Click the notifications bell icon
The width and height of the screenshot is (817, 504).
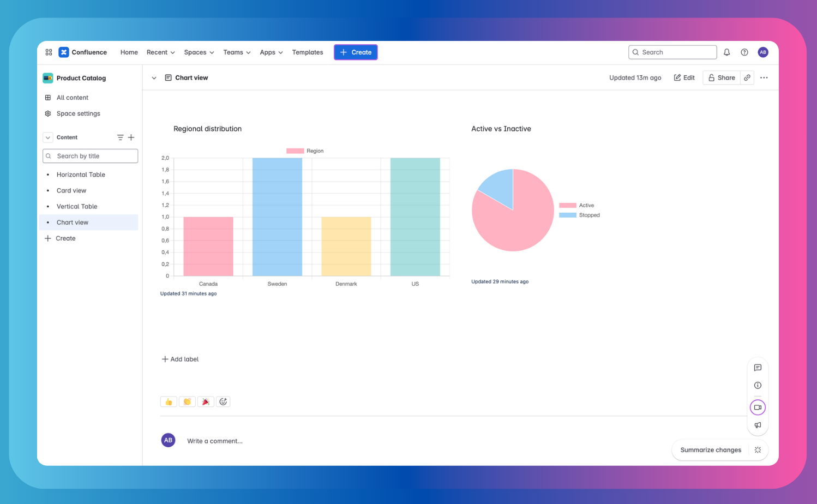click(x=726, y=52)
